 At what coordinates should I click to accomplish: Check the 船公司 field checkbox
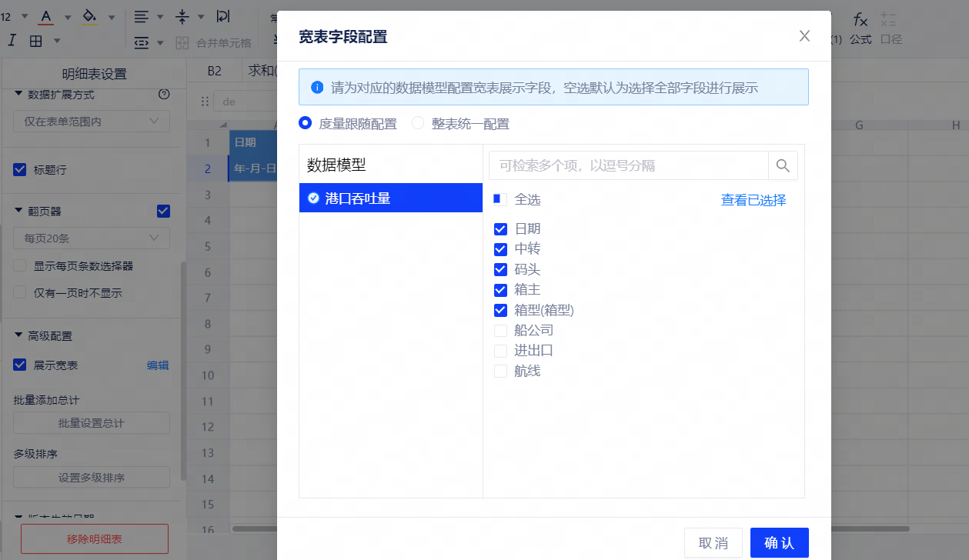click(500, 331)
